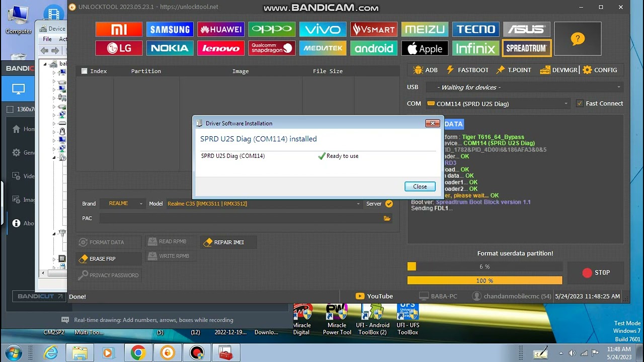Select the LG brand tile
The image size is (644, 362).
tap(119, 48)
